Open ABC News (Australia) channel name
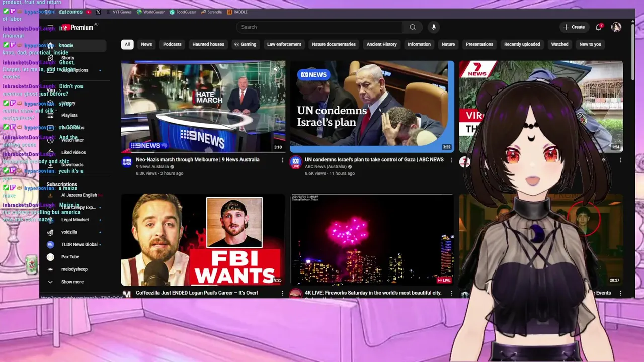The width and height of the screenshot is (644, 362). (326, 167)
